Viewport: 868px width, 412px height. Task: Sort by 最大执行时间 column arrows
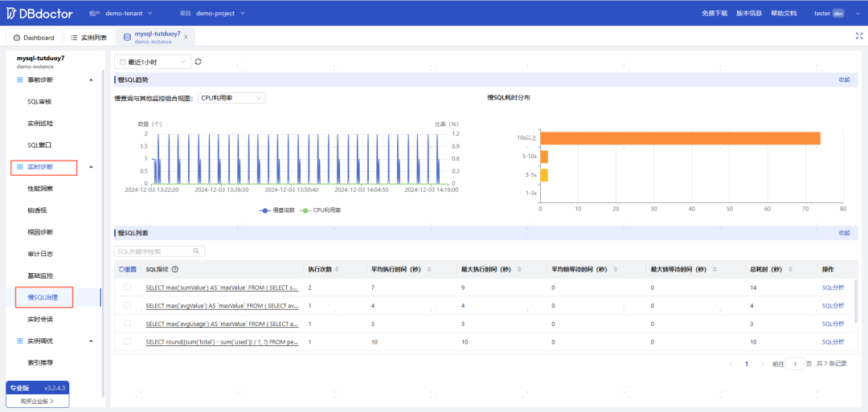tap(519, 269)
